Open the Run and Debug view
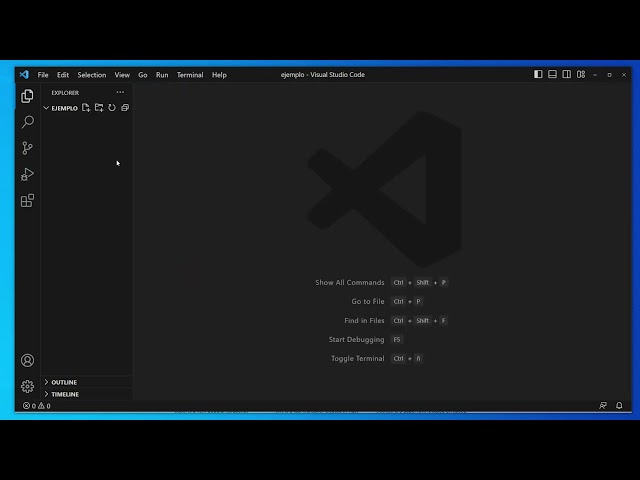The width and height of the screenshot is (640, 480). (x=27, y=174)
